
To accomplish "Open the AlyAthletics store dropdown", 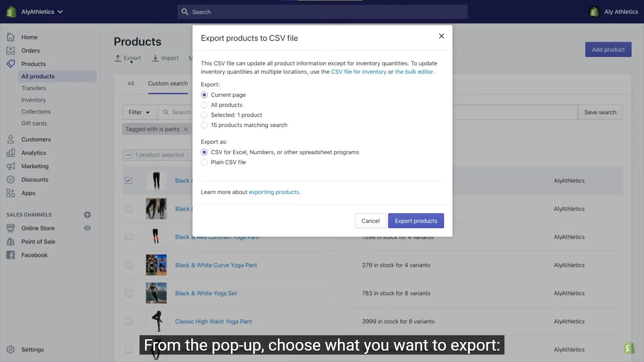I will 42,12.
